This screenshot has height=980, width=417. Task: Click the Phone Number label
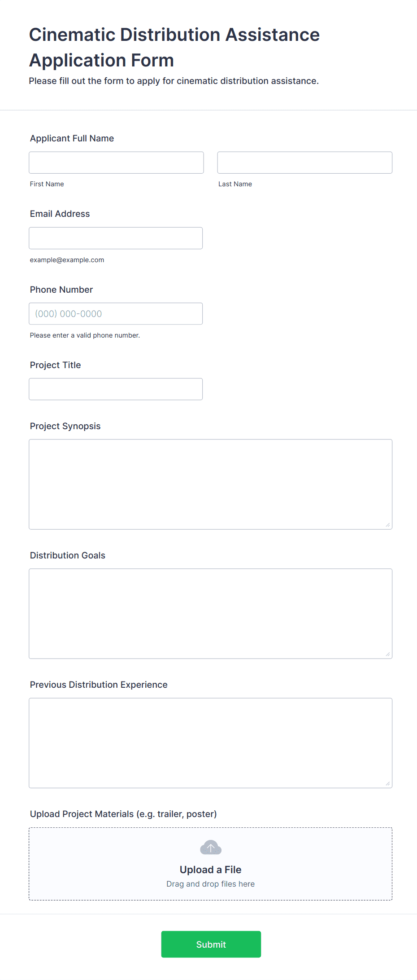click(x=61, y=290)
